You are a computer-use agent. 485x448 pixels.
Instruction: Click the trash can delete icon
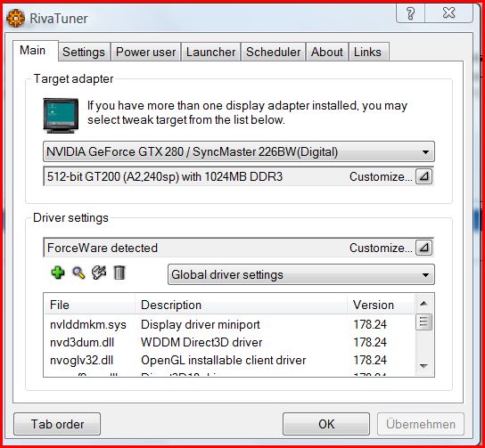[119, 273]
